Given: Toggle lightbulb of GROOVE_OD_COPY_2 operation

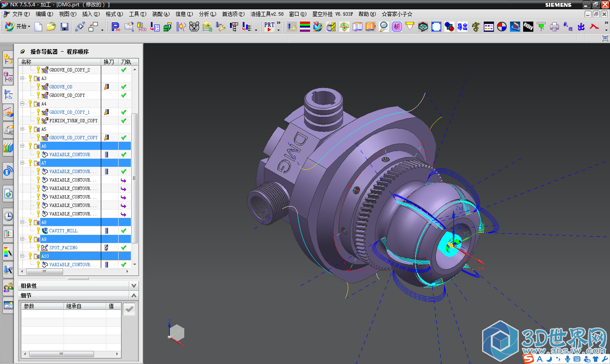Looking at the screenshot, I should (38, 69).
